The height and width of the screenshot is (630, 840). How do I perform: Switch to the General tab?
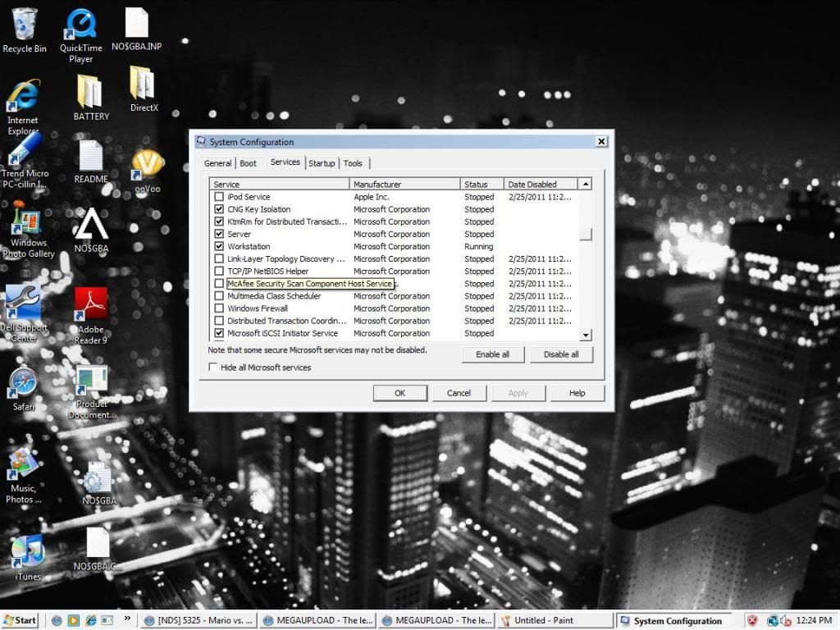pos(218,163)
